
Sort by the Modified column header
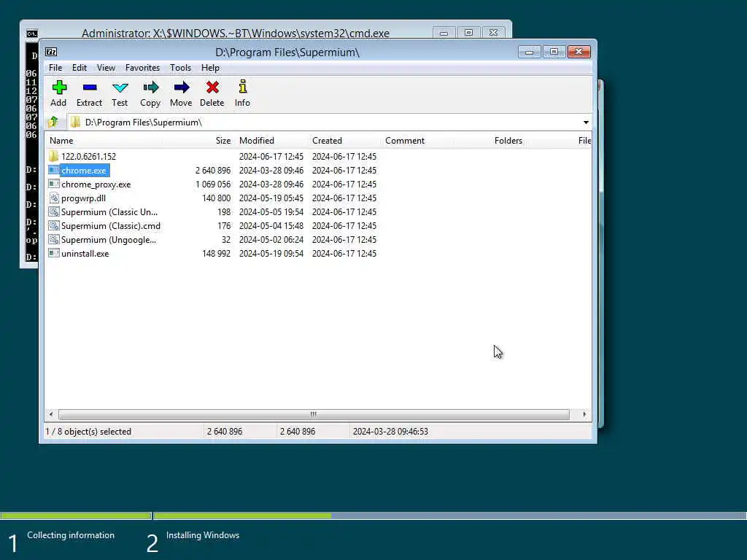pyautogui.click(x=271, y=141)
